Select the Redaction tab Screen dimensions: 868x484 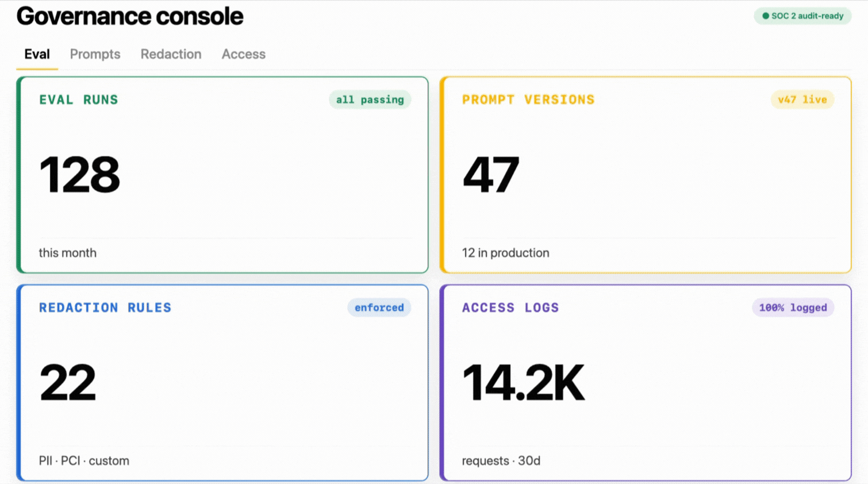tap(171, 54)
